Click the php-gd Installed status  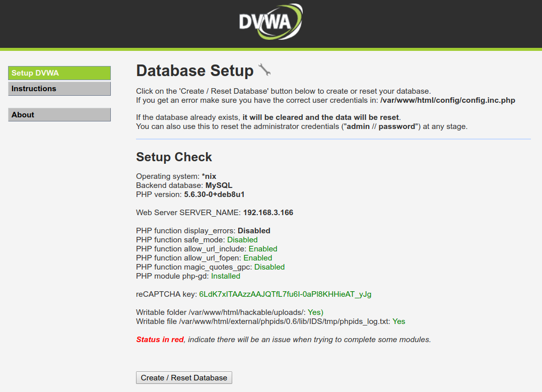(x=225, y=276)
